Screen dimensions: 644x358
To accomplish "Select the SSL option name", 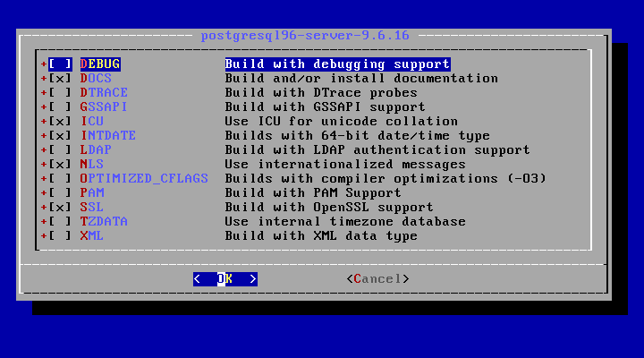I will tap(91, 207).
